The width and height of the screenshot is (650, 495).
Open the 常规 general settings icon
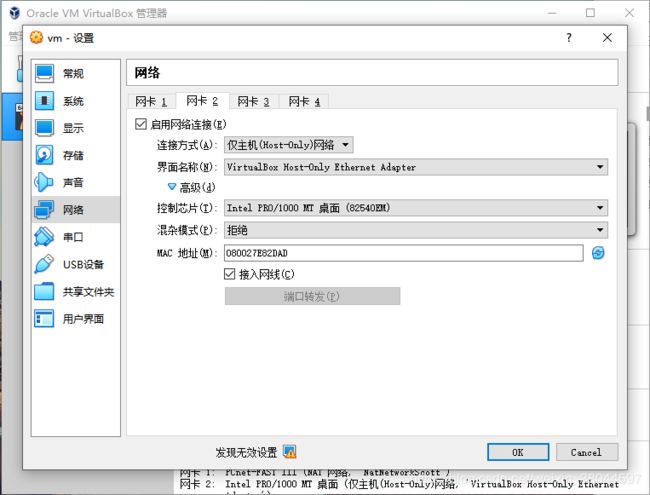[44, 73]
